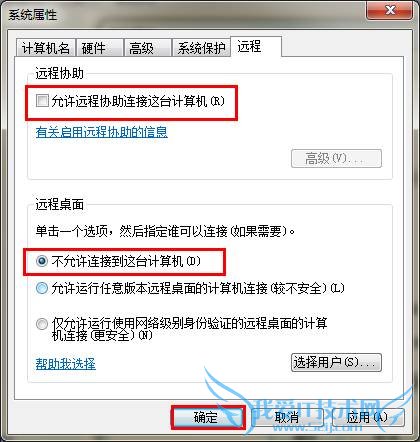
Task: Click the 远程协助 group heading
Action: 59,73
